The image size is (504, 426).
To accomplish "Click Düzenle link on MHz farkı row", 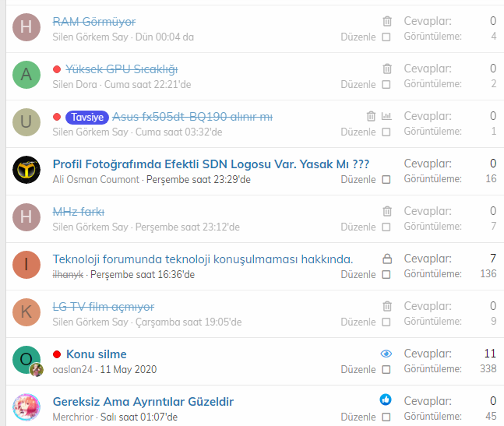I will [x=358, y=227].
